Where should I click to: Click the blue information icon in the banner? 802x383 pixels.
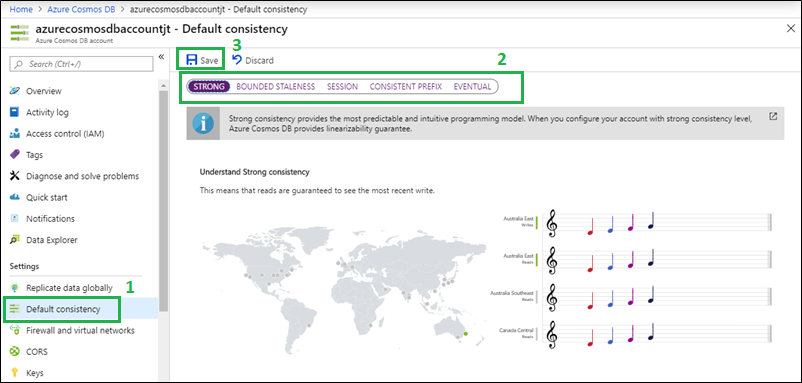[204, 124]
